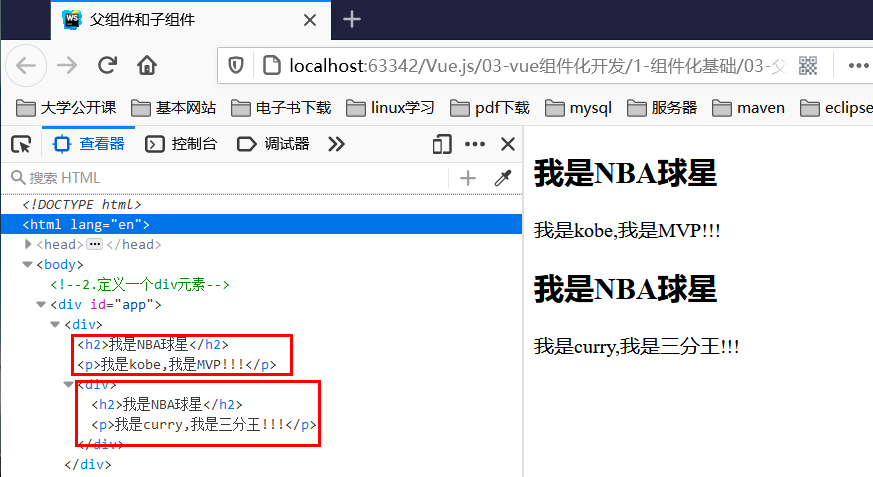Toggle responsive design mode icon
The image size is (873, 477).
(x=442, y=144)
